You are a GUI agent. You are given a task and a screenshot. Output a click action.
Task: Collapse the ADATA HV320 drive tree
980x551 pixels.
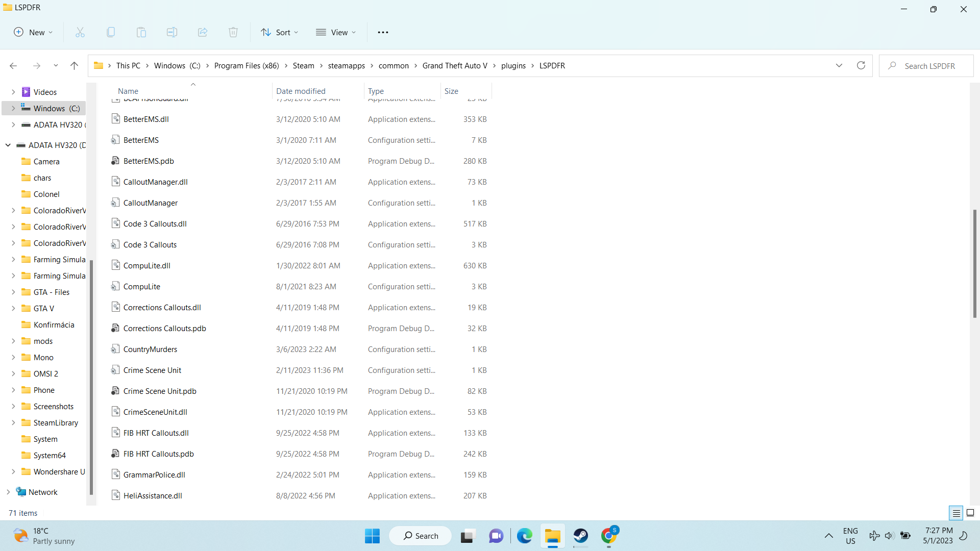point(8,145)
